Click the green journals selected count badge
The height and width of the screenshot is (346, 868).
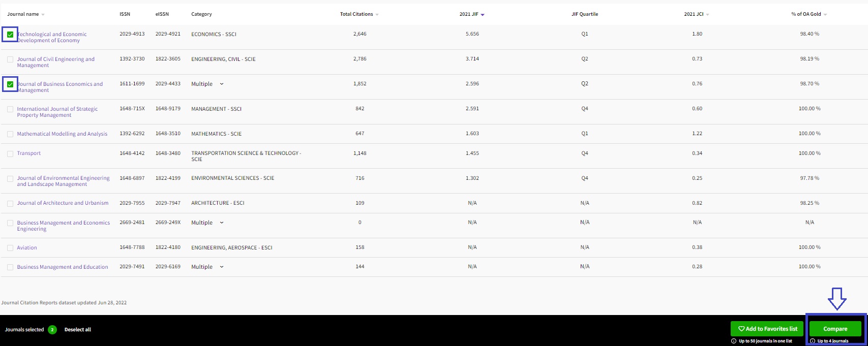point(52,330)
